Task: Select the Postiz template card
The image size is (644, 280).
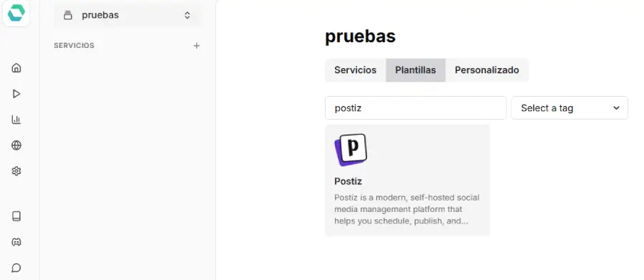Action: click(407, 180)
